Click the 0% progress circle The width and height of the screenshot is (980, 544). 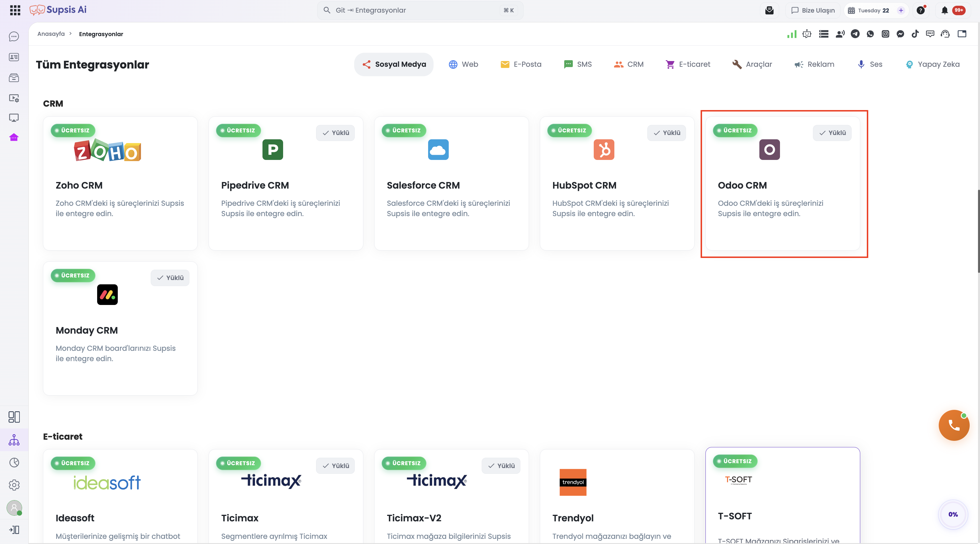pos(953,514)
